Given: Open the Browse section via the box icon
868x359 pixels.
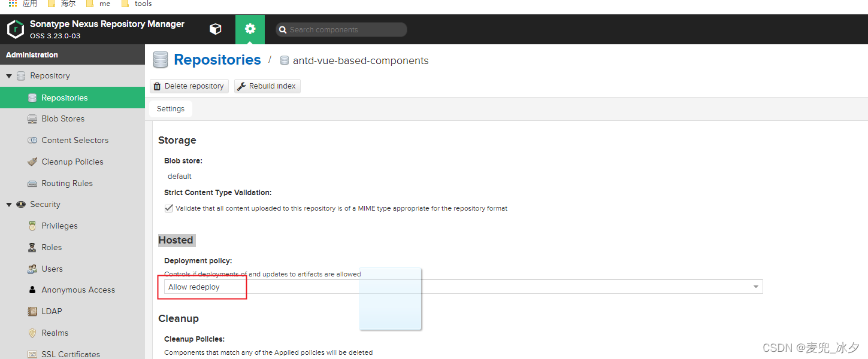Looking at the screenshot, I should click(x=216, y=29).
